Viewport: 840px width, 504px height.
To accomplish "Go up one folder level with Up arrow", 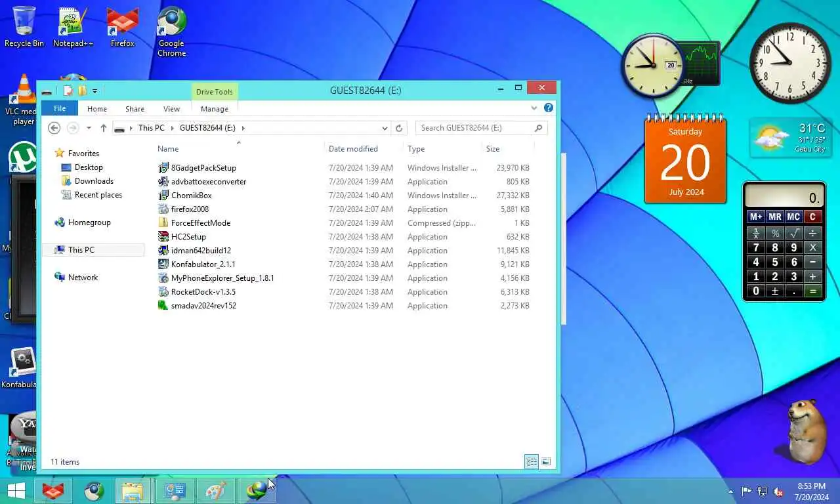I will pos(103,128).
